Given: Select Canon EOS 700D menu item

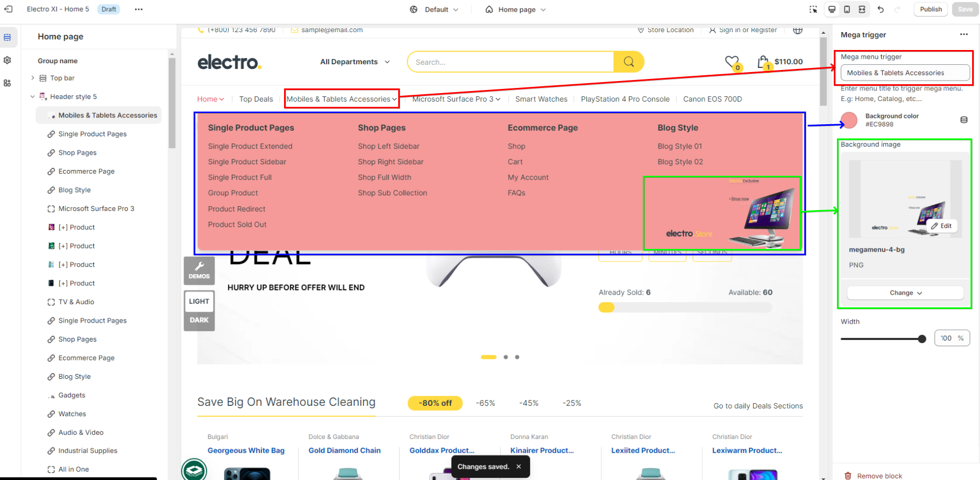Looking at the screenshot, I should tap(713, 99).
